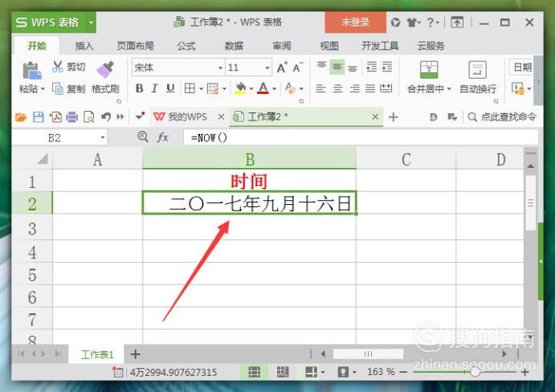555x392 pixels.
Task: Click the Print Preview icon
Action: coord(88,116)
